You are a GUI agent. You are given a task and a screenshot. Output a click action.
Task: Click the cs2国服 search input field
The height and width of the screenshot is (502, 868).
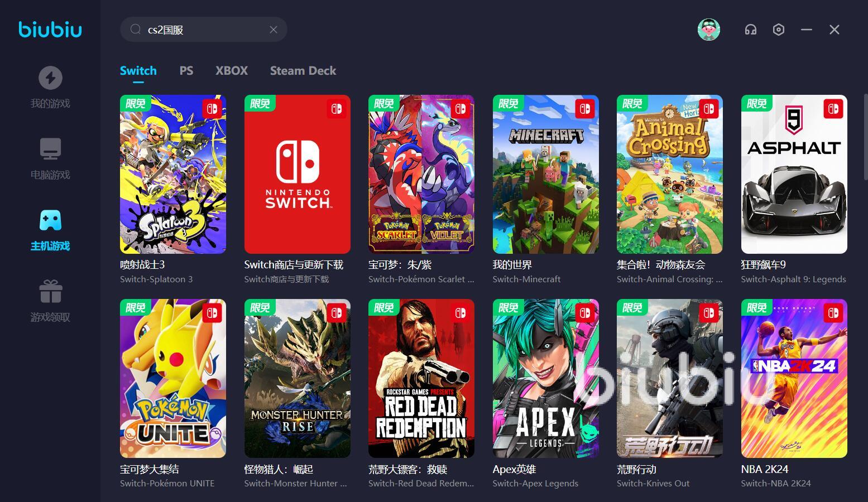(204, 30)
